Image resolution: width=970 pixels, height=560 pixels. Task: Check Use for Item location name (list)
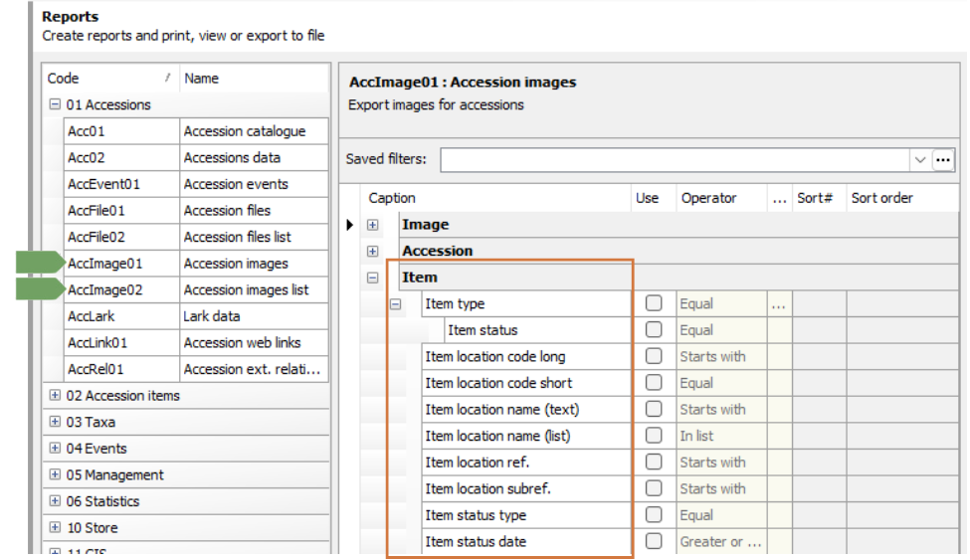pyautogui.click(x=654, y=436)
